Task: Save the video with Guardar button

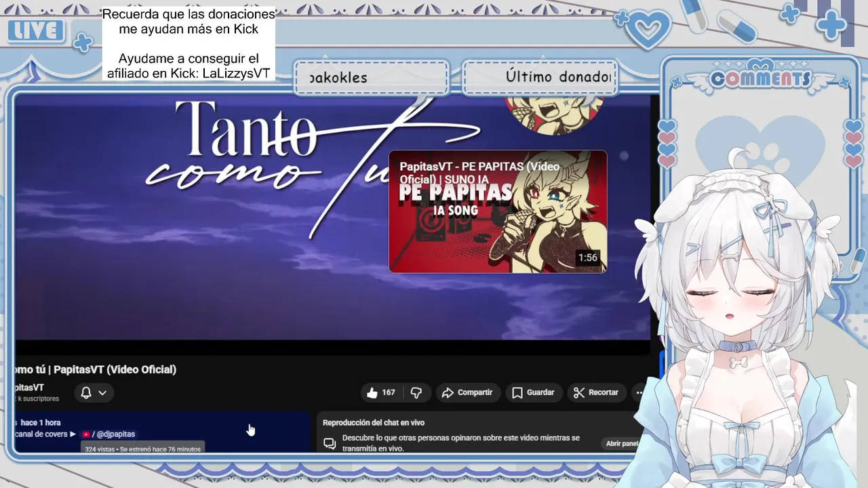Action: coord(533,392)
